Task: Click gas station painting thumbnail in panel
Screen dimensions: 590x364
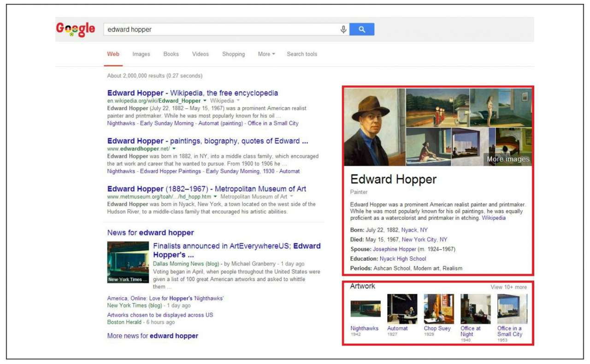Action: 437,107
